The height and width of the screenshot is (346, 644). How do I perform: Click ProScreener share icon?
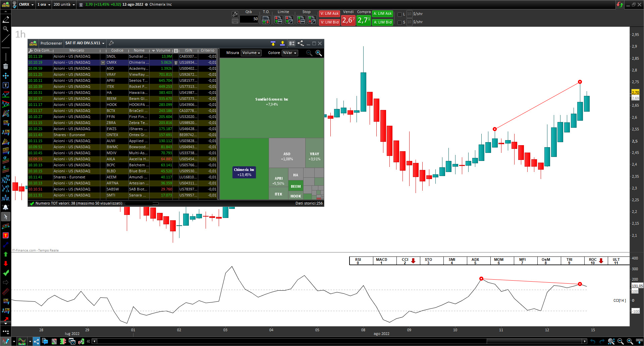tap(301, 43)
